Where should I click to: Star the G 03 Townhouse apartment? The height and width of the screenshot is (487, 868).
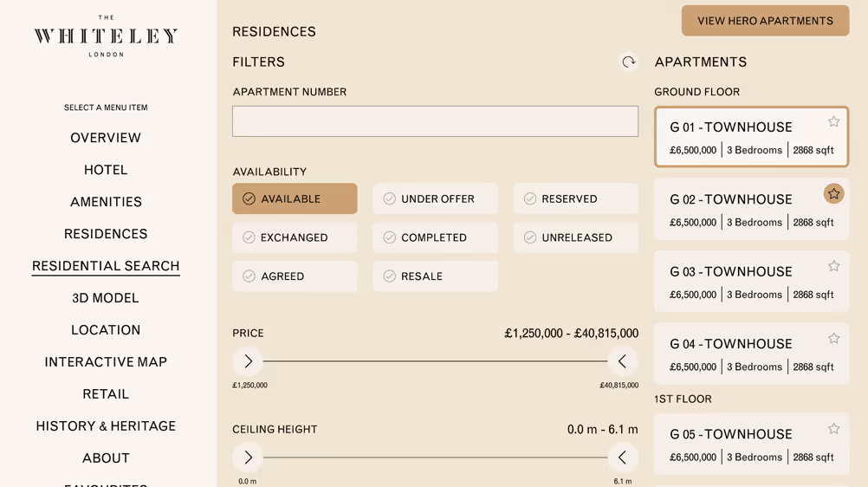coord(833,266)
